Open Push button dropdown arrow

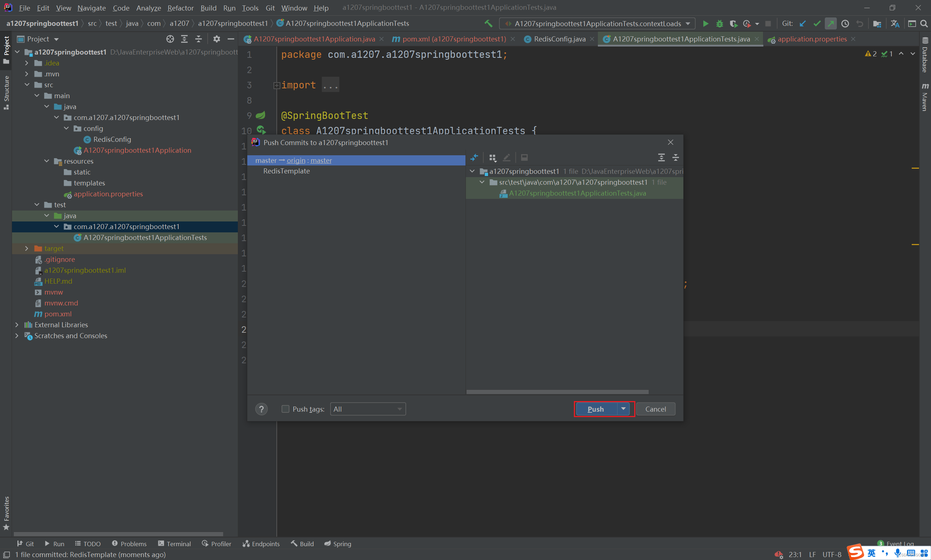tap(623, 409)
